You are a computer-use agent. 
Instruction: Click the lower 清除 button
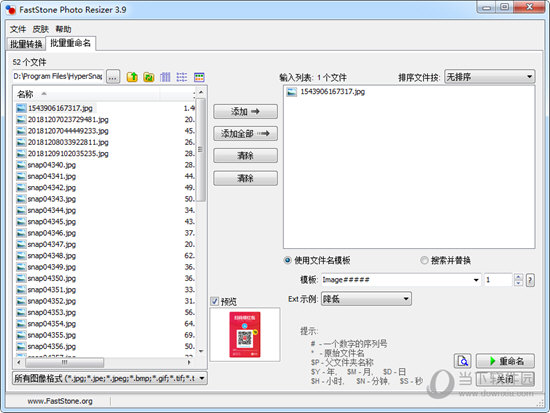(x=245, y=178)
